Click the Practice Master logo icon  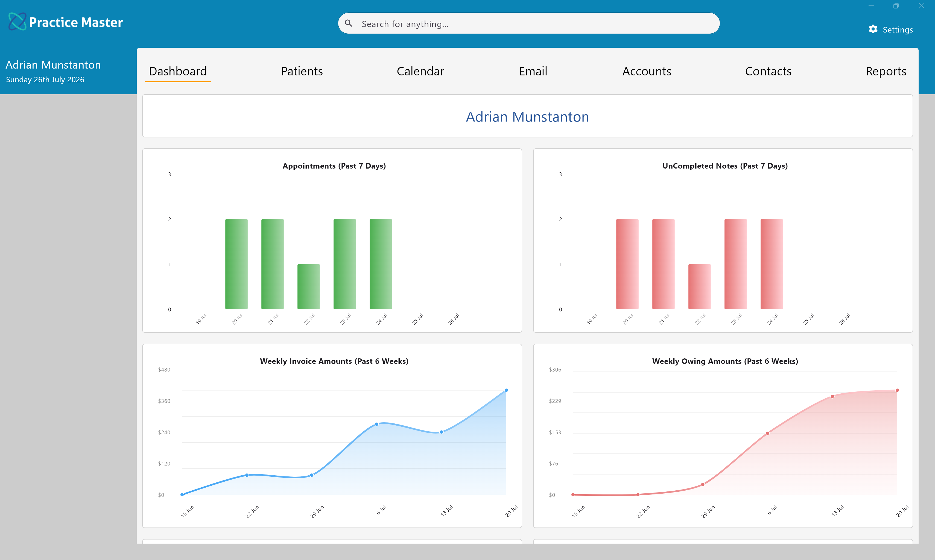pyautogui.click(x=17, y=22)
